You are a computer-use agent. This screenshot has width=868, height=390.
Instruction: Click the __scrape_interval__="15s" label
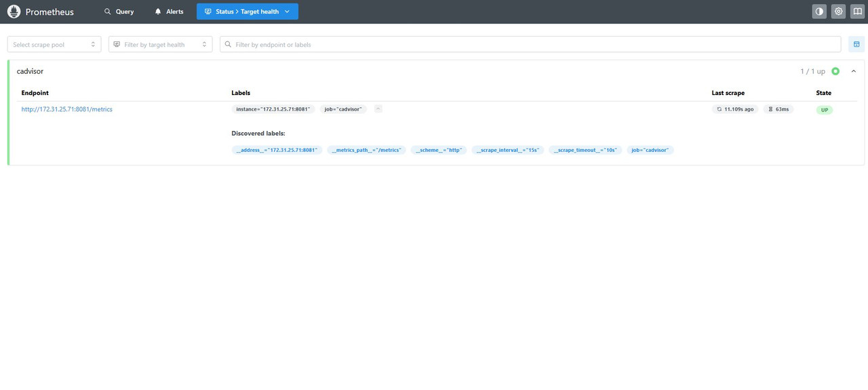click(x=508, y=150)
